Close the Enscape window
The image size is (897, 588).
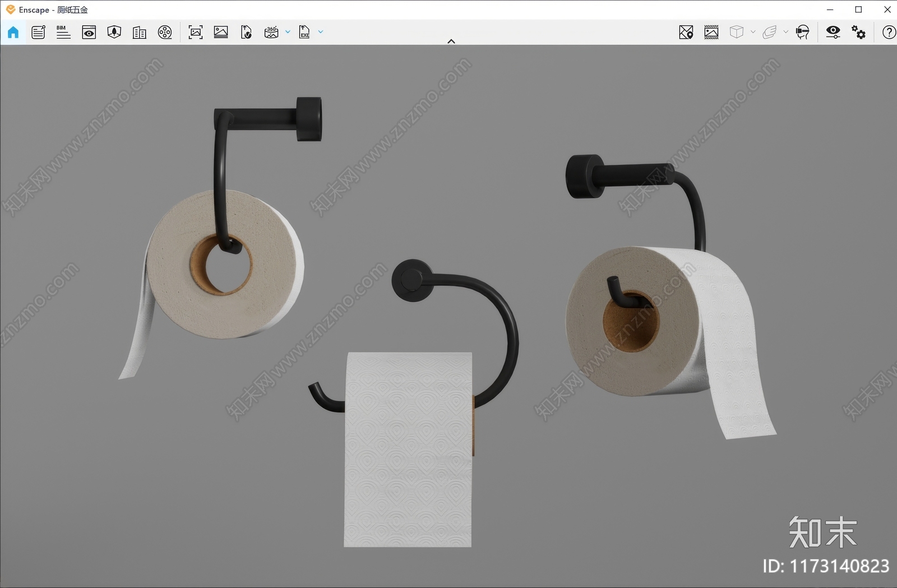pos(887,10)
